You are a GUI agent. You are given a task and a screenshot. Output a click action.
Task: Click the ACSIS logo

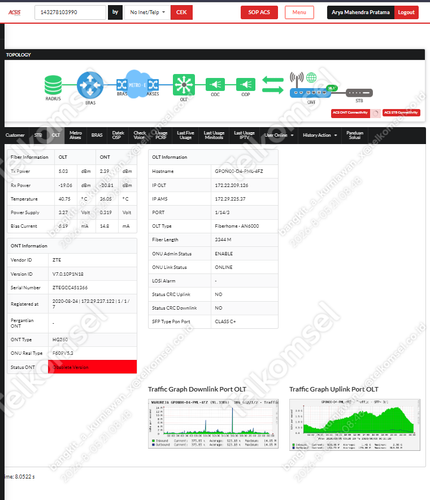pyautogui.click(x=14, y=12)
